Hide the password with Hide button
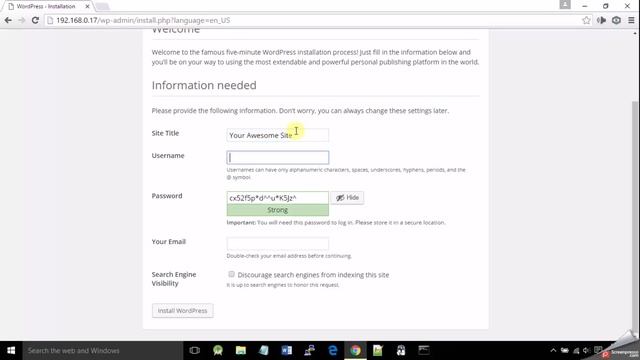The image size is (640, 360). coord(347,198)
